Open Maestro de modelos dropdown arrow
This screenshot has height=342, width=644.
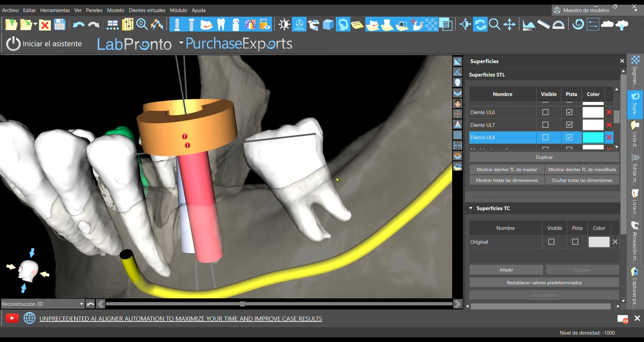click(636, 10)
